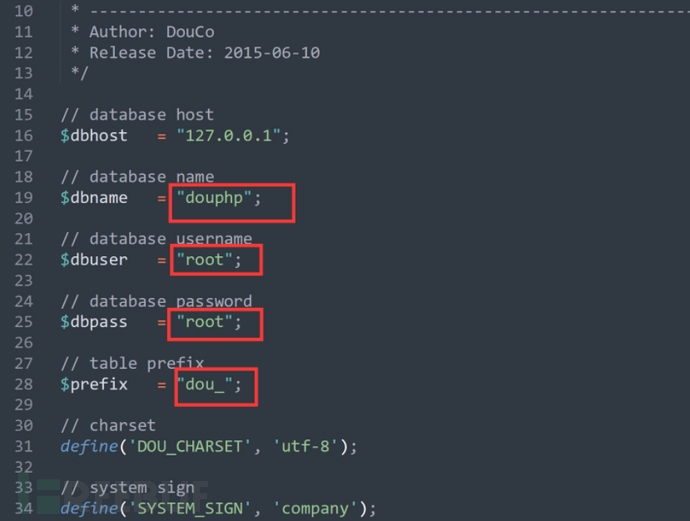This screenshot has height=521, width=690.
Task: Click the $prefix variable name
Action: 94,384
